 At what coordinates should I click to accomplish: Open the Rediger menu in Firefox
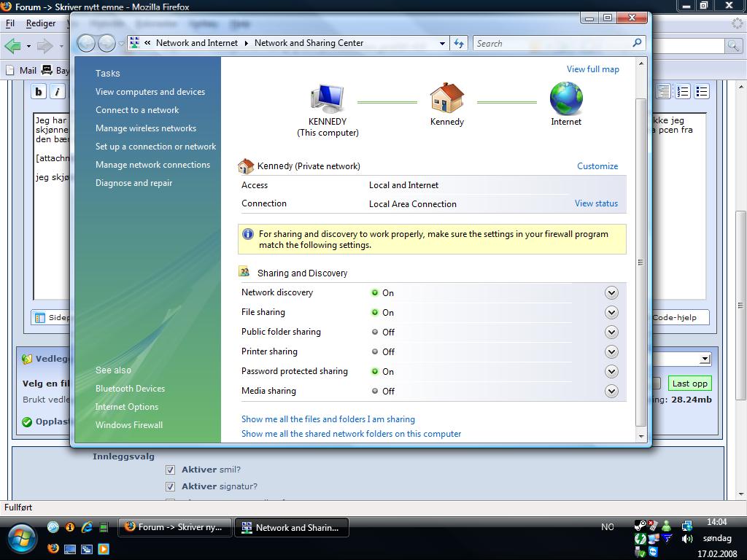point(41,23)
